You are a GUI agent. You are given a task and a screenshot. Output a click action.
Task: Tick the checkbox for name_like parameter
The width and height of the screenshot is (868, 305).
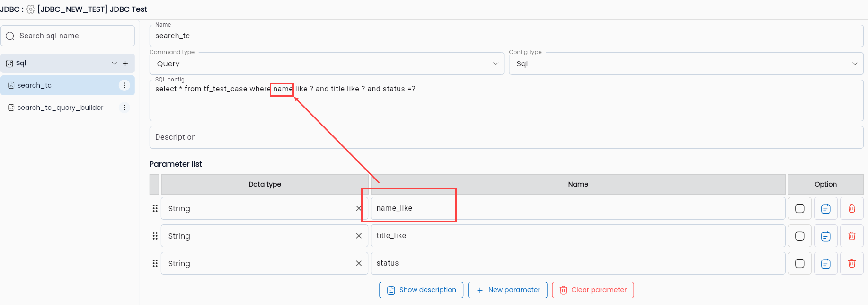click(800, 208)
